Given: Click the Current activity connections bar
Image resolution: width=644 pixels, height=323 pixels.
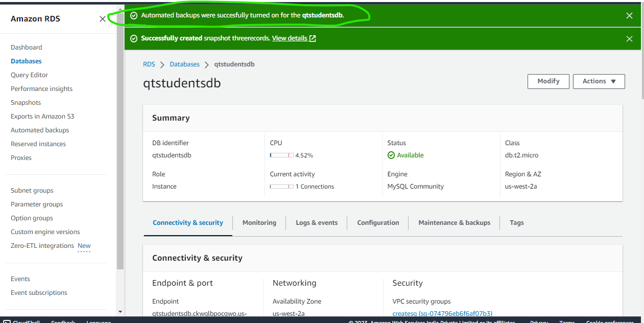Looking at the screenshot, I should click(x=281, y=187).
